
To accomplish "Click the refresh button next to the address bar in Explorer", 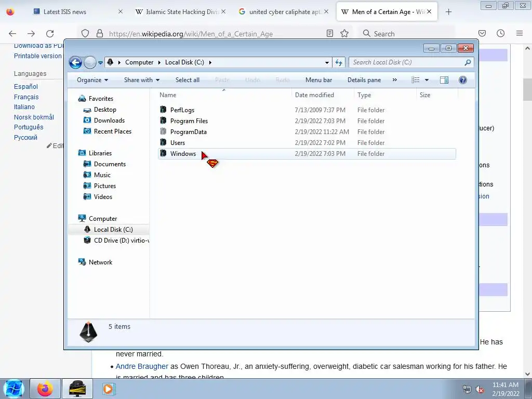I will click(339, 62).
